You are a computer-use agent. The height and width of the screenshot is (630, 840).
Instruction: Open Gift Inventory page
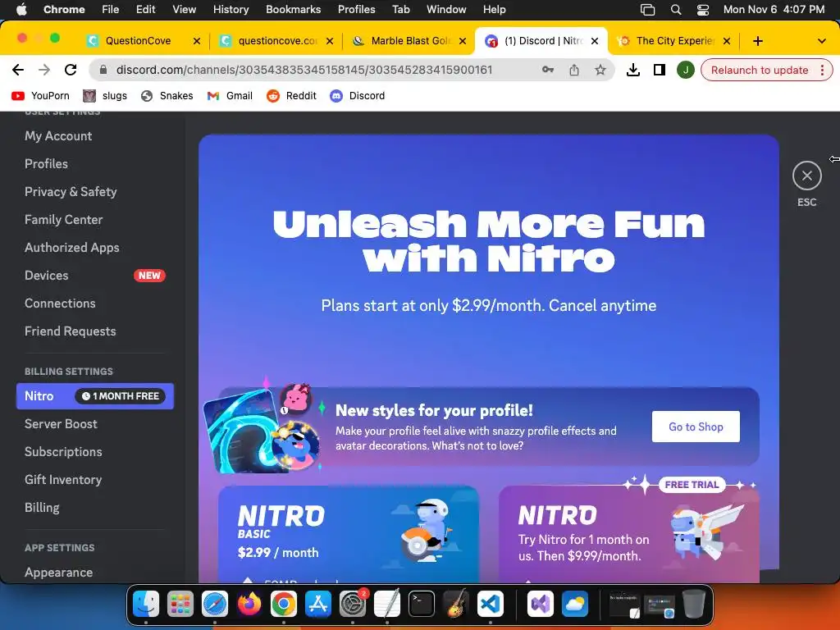tap(63, 479)
